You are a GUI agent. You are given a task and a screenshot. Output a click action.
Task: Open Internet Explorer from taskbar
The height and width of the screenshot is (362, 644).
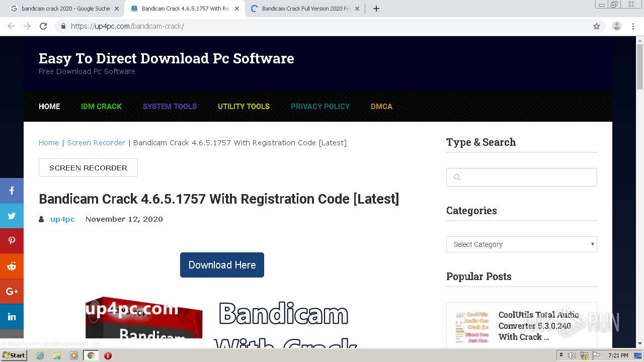pos(40,355)
